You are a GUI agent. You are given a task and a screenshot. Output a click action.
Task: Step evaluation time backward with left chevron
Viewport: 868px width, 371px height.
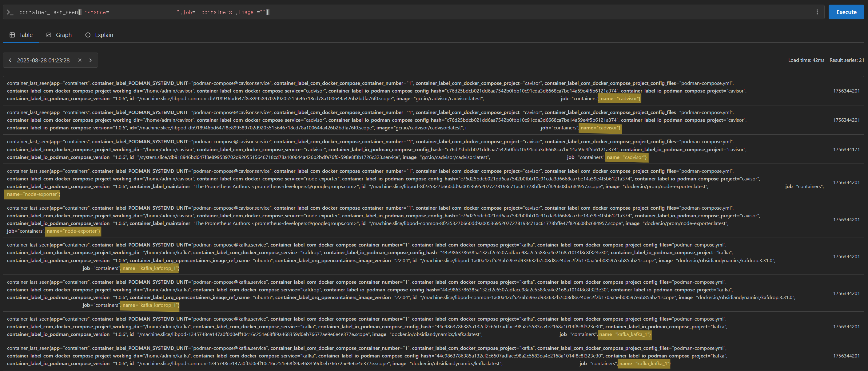pyautogui.click(x=10, y=60)
